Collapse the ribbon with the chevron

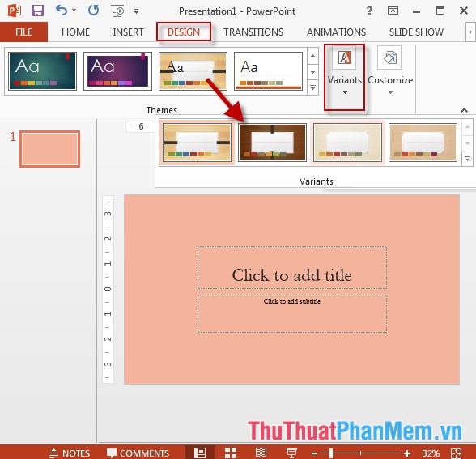pyautogui.click(x=464, y=110)
